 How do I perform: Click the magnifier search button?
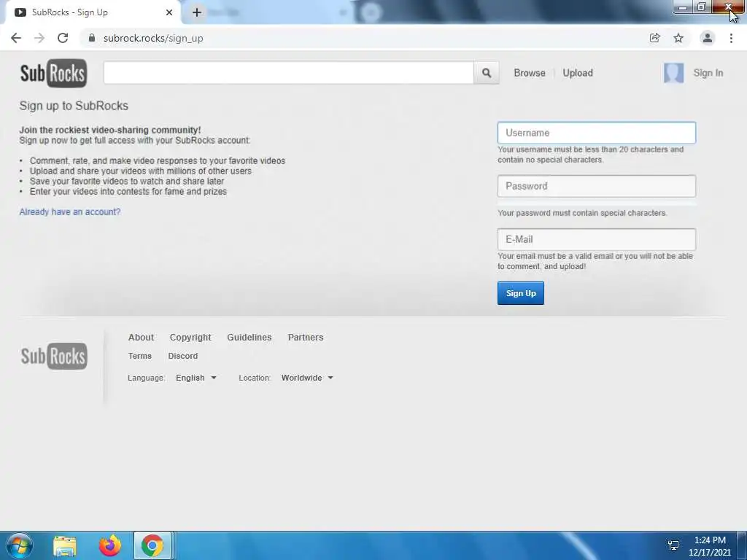coord(487,73)
